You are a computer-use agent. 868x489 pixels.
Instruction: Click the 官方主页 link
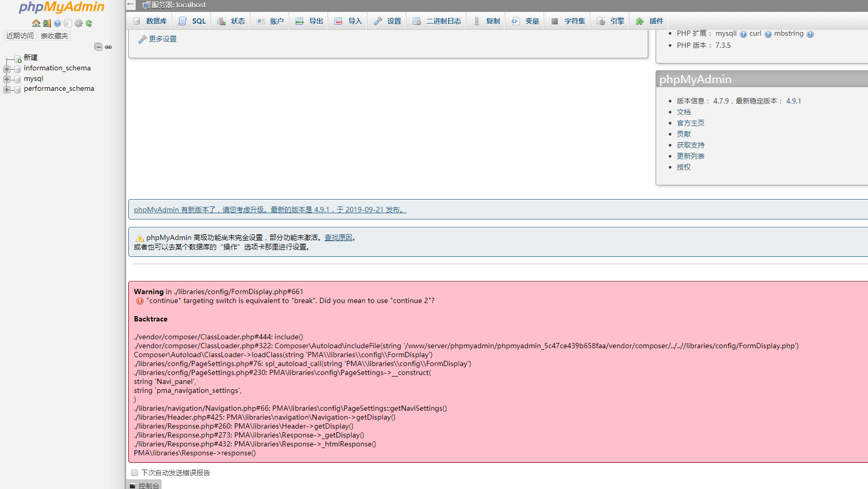tap(690, 123)
